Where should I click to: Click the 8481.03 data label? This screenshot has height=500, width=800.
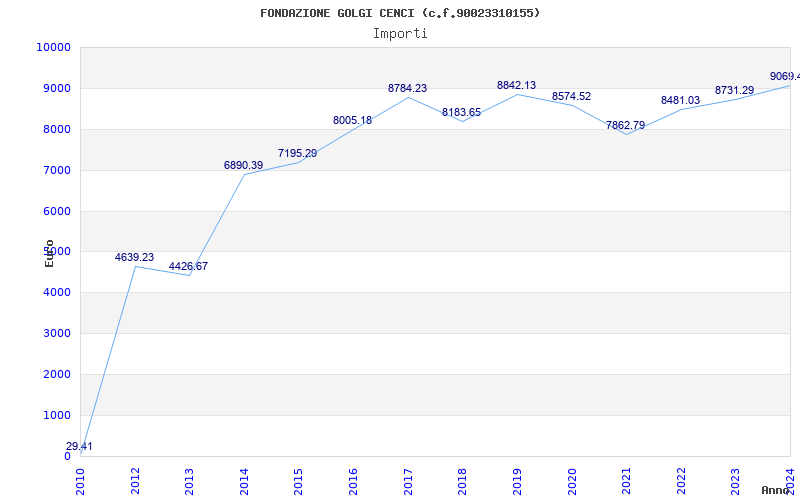[681, 101]
